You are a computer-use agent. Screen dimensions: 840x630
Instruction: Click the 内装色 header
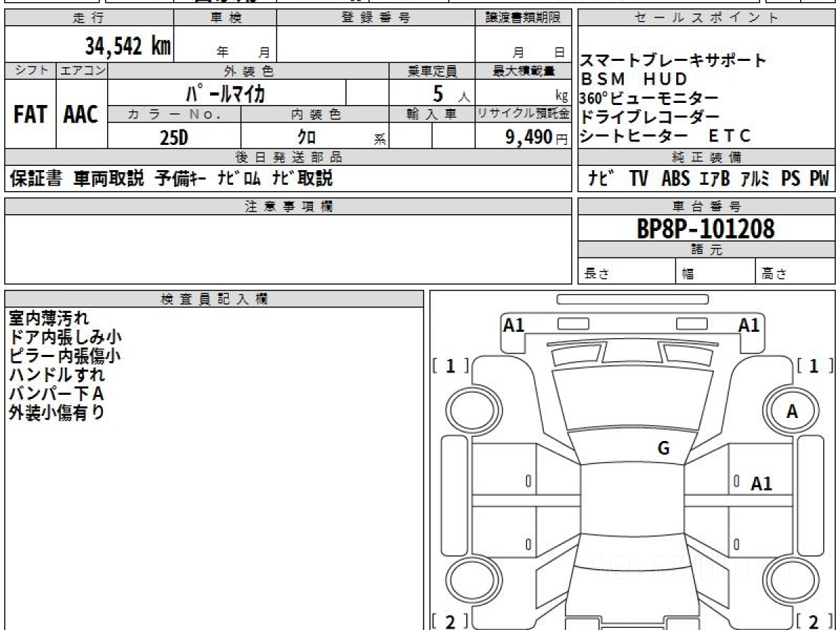(x=315, y=114)
